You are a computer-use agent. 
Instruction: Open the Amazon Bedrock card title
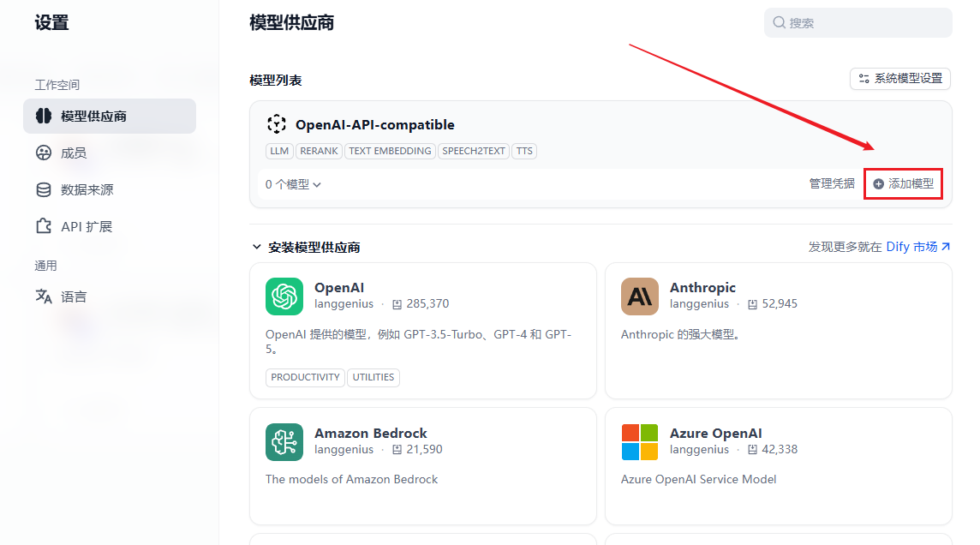click(371, 433)
